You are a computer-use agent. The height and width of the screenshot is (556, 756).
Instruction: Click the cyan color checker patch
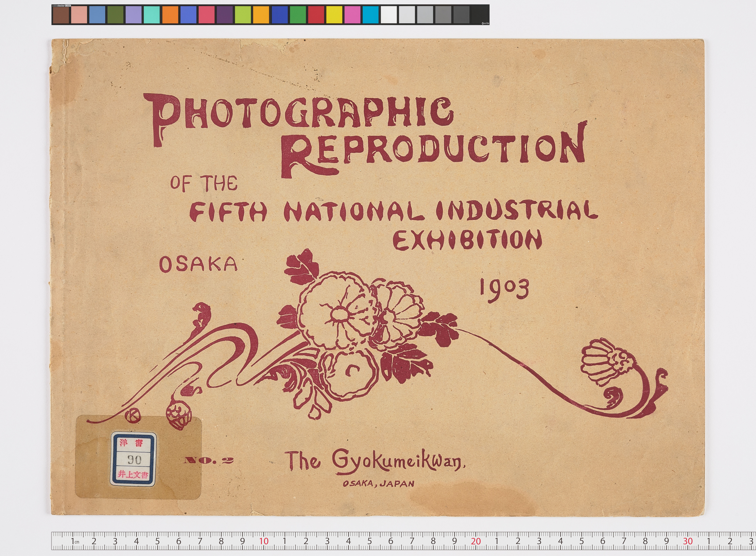click(x=370, y=15)
